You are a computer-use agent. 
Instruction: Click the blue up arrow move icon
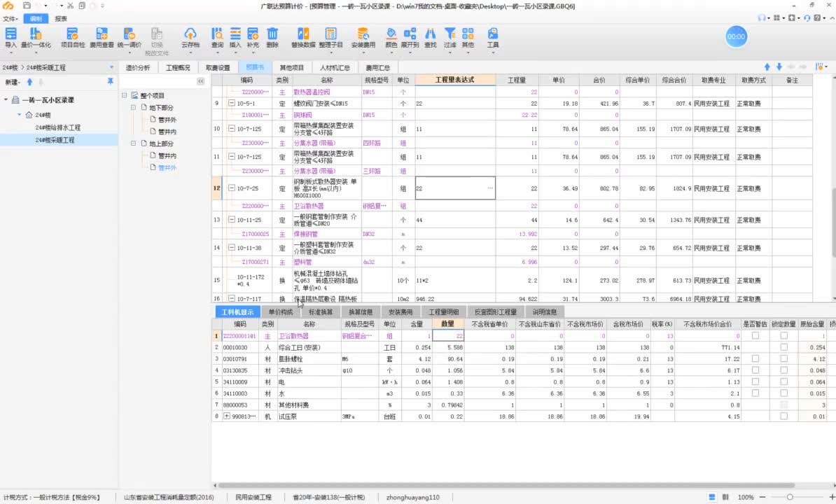767,67
